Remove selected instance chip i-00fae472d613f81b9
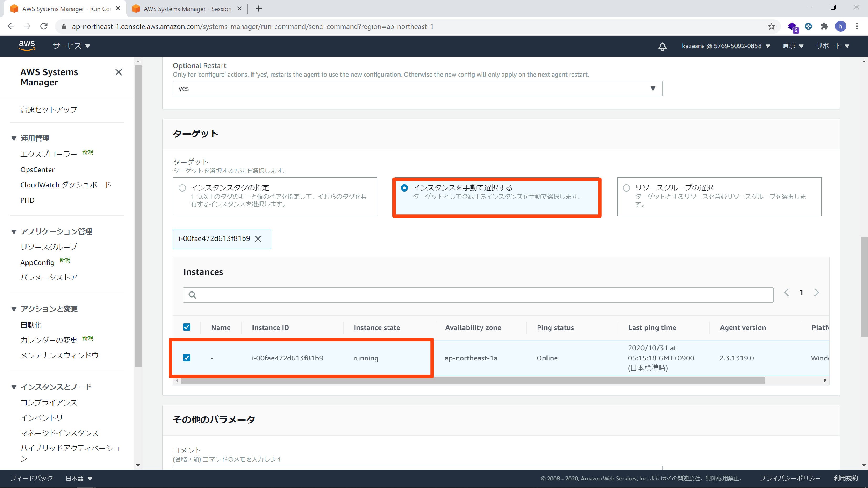 [x=258, y=239]
